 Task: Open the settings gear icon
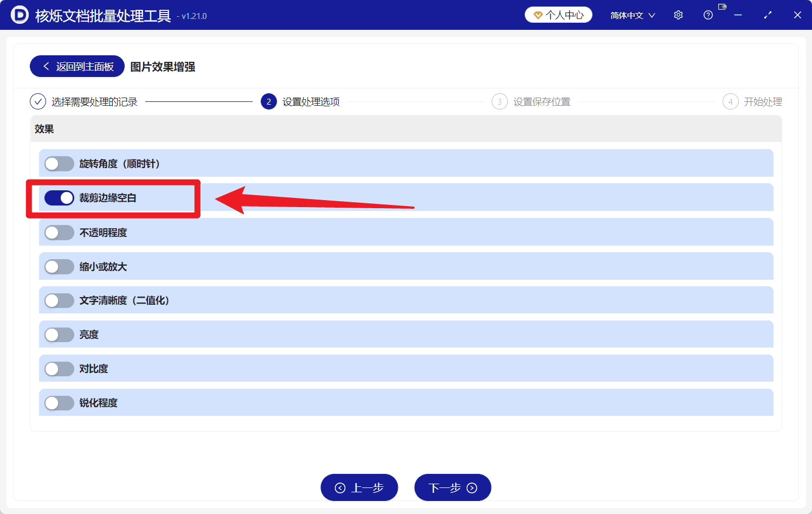tap(678, 15)
